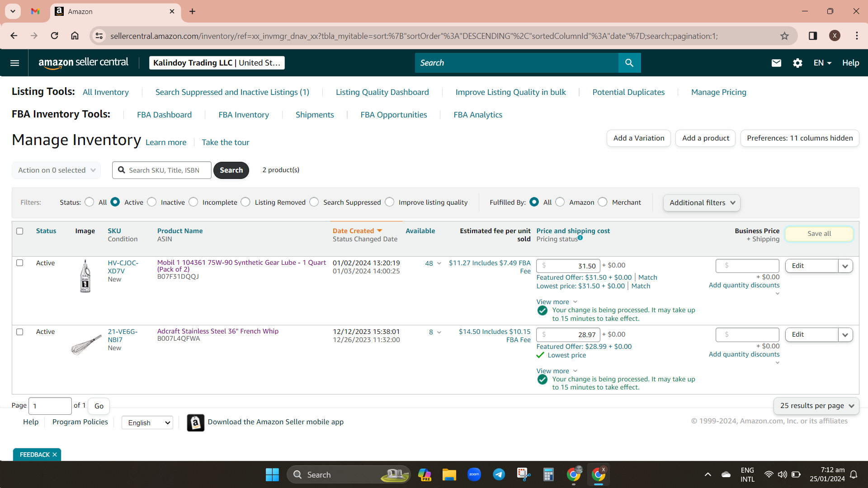Expand the Additional filters dropdown

pos(702,203)
